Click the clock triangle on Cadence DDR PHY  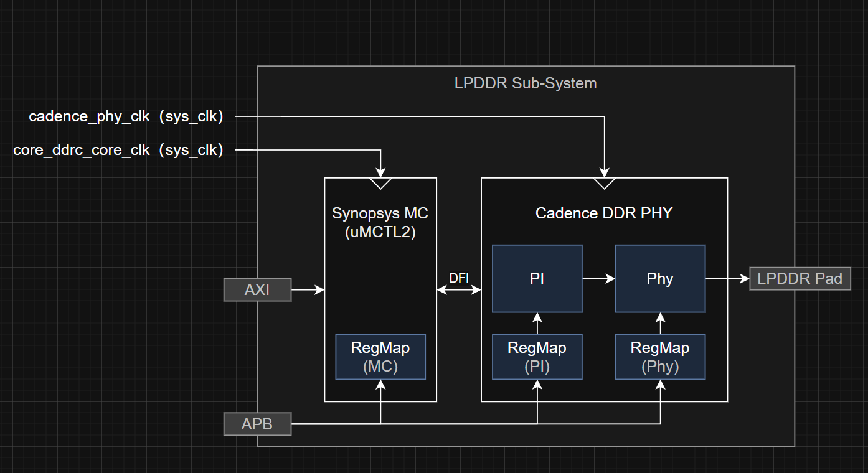click(604, 183)
